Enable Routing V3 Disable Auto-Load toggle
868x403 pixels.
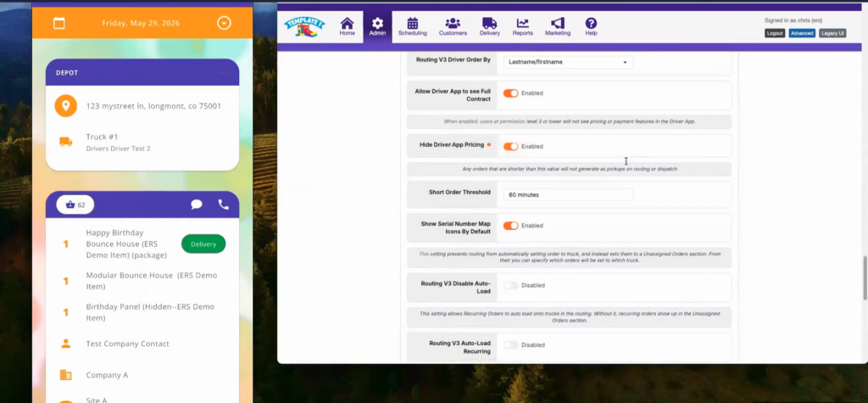coord(510,285)
